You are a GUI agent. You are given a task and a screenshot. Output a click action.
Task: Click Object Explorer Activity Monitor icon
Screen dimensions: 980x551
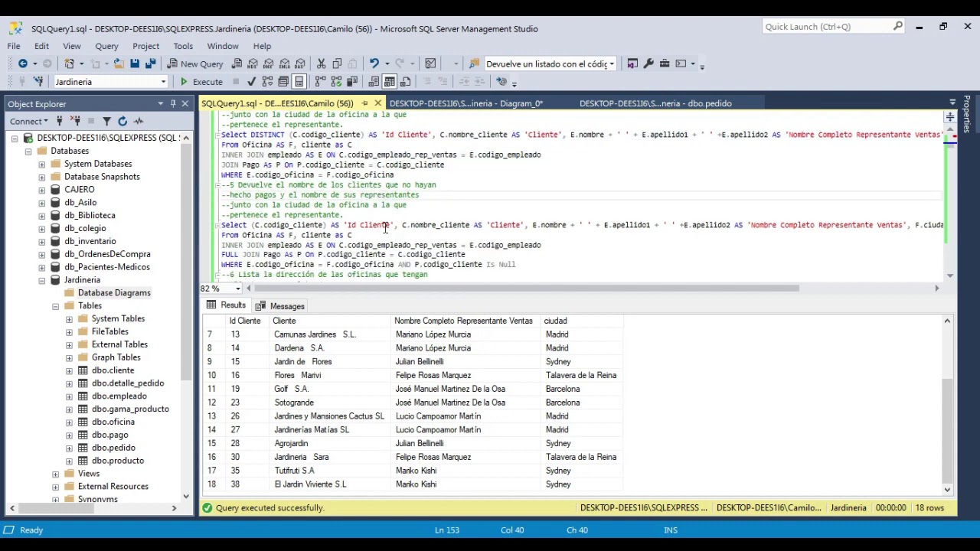139,121
